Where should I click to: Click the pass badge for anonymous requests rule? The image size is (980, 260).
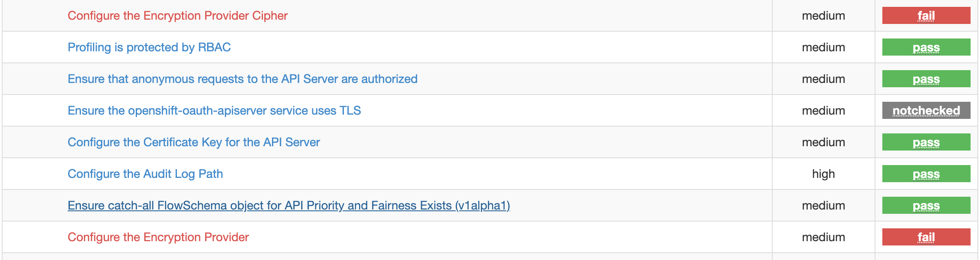926,79
